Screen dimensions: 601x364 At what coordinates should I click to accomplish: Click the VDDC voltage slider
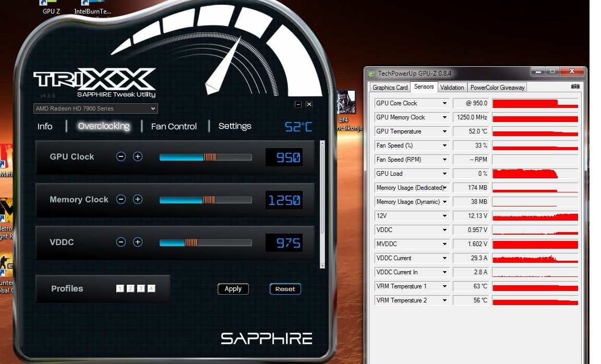(x=206, y=242)
